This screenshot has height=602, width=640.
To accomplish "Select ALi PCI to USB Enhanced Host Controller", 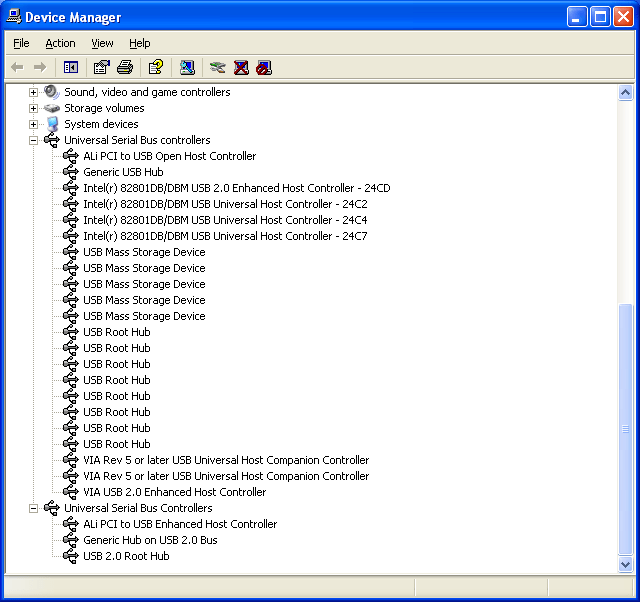I will (180, 524).
